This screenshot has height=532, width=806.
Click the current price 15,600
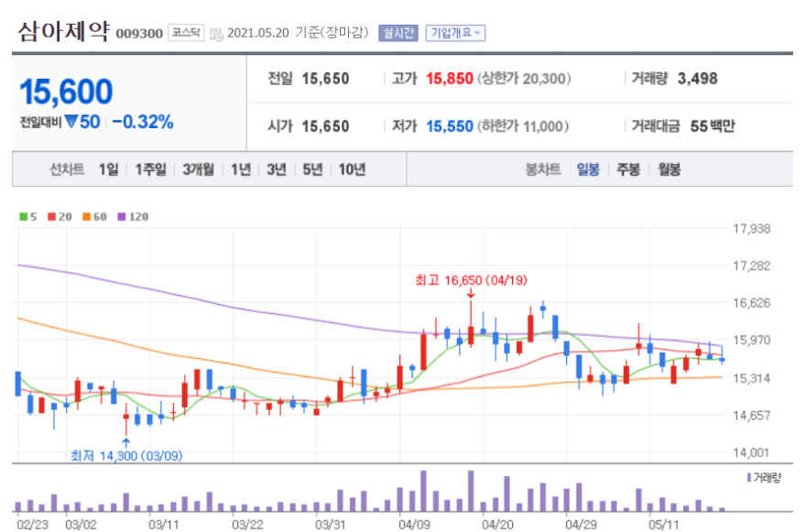pyautogui.click(x=66, y=92)
